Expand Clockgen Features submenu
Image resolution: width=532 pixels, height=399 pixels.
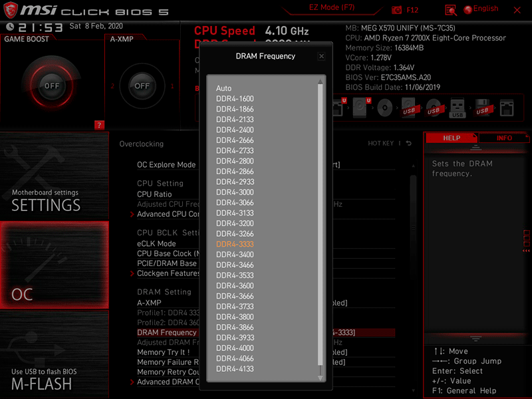pyautogui.click(x=168, y=273)
